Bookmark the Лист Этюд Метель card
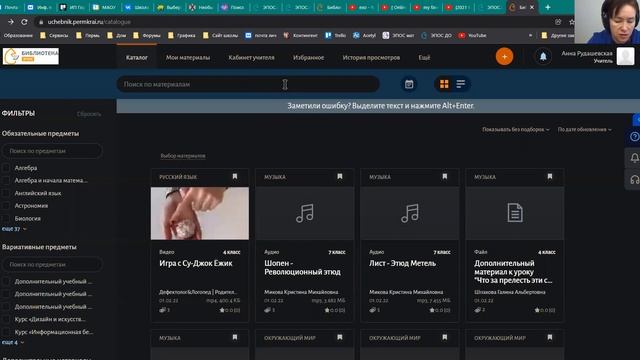640x360 pixels. [x=444, y=176]
